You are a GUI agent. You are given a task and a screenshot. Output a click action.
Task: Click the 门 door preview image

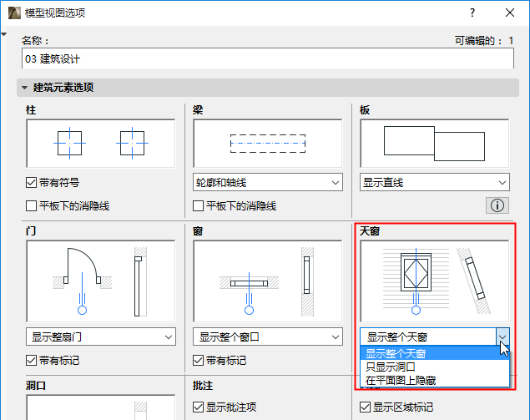tap(101, 281)
